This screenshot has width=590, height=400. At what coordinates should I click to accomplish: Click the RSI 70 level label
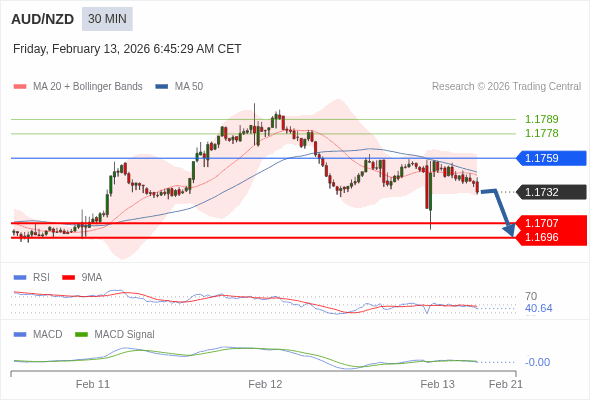click(531, 296)
